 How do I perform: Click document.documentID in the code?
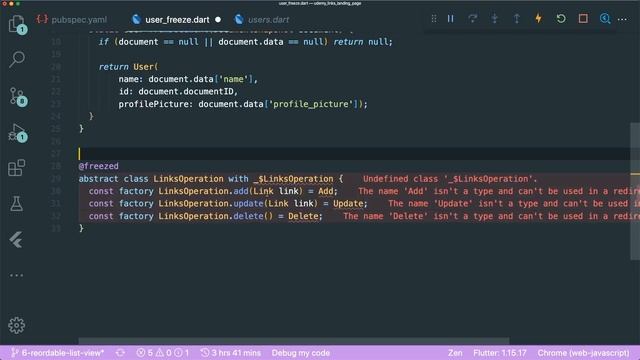(x=185, y=91)
